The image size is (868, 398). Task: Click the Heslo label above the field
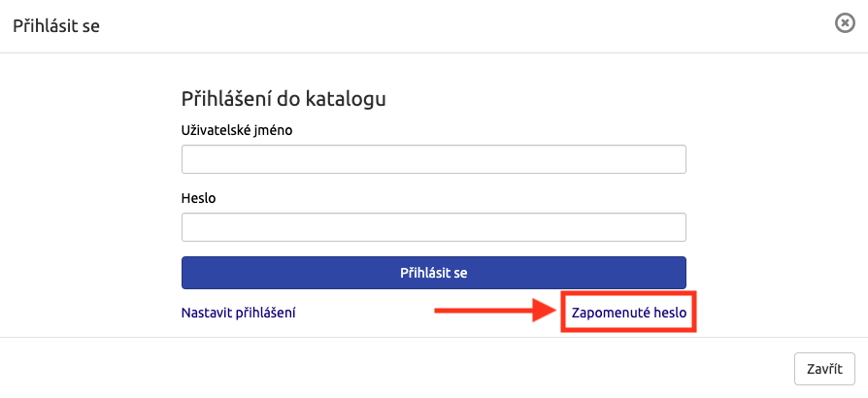[198, 197]
